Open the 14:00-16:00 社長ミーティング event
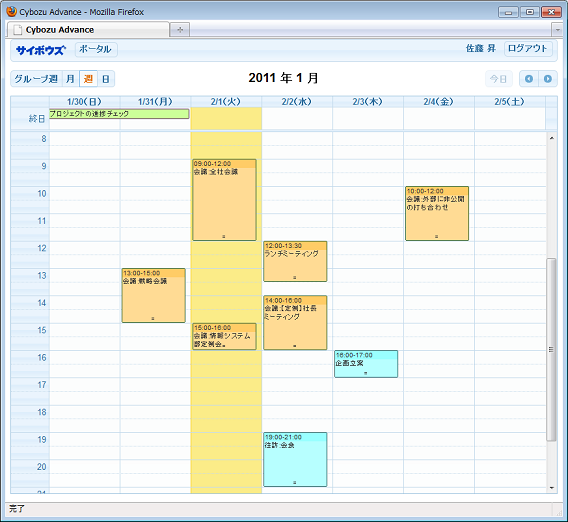568x522 pixels. click(295, 322)
